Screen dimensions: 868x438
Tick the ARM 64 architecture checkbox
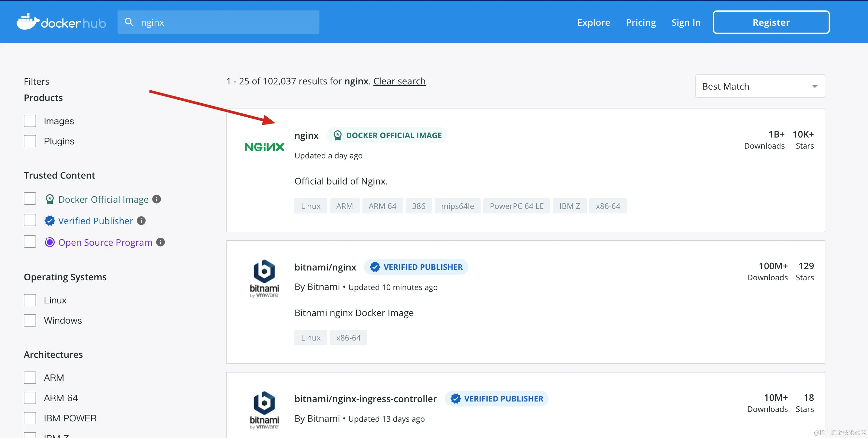coord(30,398)
